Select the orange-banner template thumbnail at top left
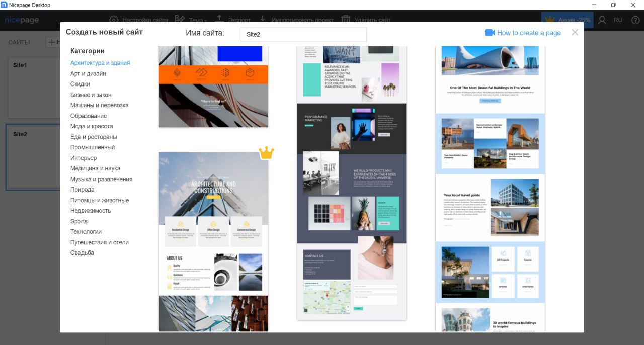This screenshot has height=345, width=644. coord(213,87)
